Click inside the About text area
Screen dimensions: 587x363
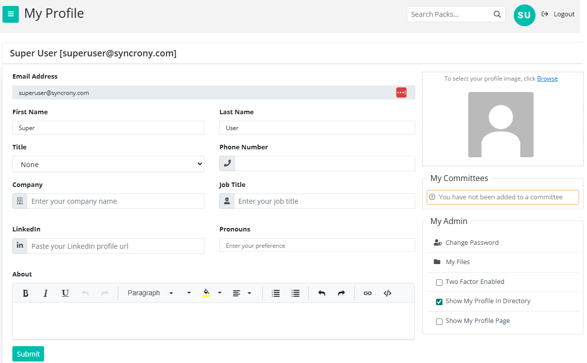(213, 321)
